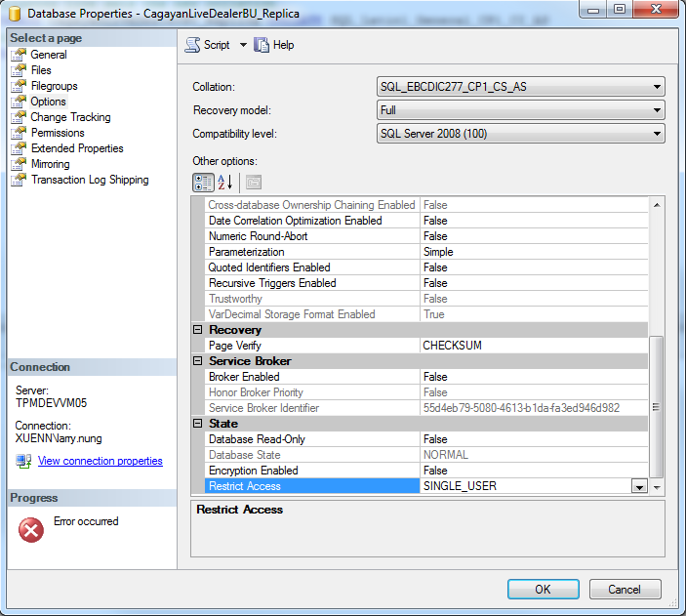Viewport: 686px width, 616px height.
Task: Click View connection properties link
Action: pyautogui.click(x=101, y=461)
